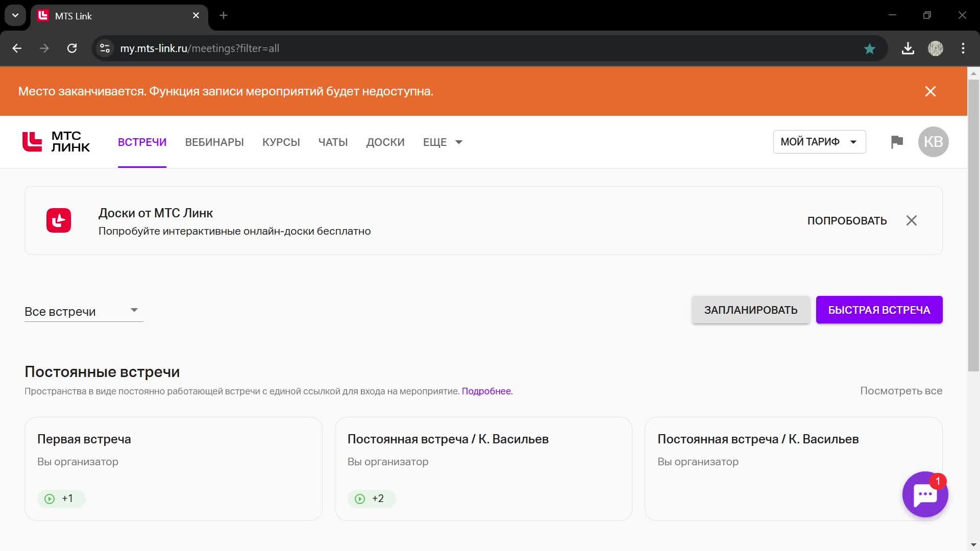980x551 pixels.
Task: Open the Все встречи filter dropdown
Action: coord(84,311)
